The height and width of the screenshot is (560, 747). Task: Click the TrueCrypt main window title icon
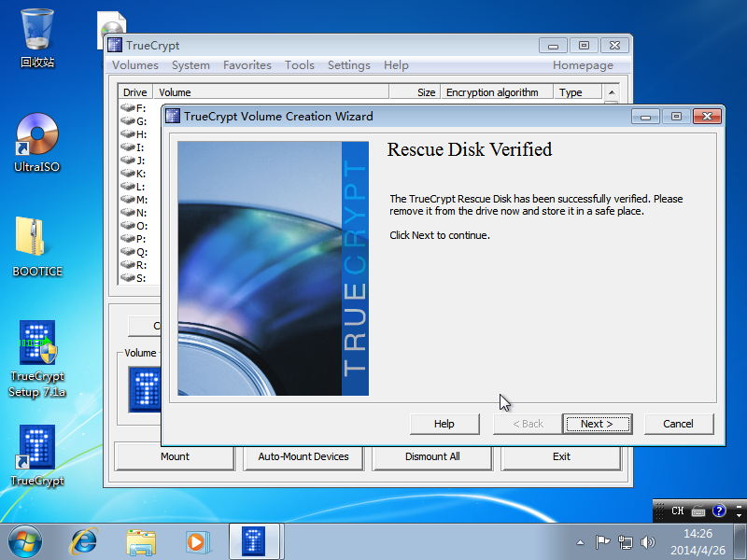coord(115,45)
